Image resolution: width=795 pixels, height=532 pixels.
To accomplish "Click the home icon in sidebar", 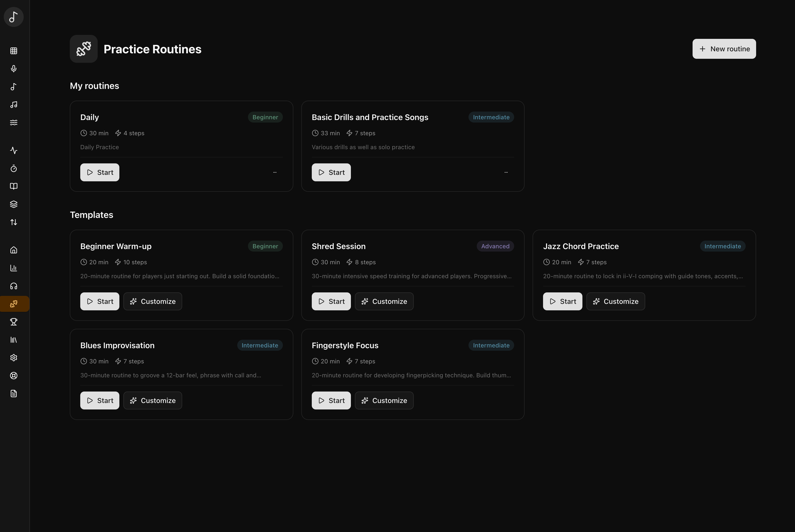I will click(x=13, y=250).
